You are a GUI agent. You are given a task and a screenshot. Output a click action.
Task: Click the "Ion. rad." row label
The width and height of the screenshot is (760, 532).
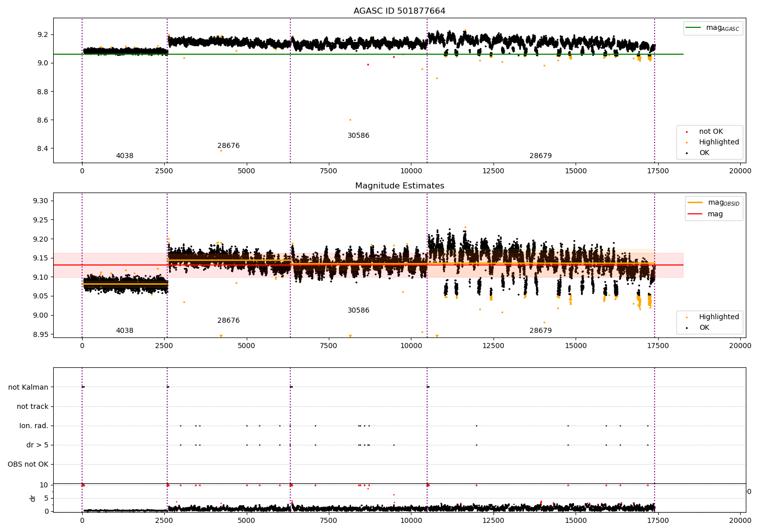(34, 426)
